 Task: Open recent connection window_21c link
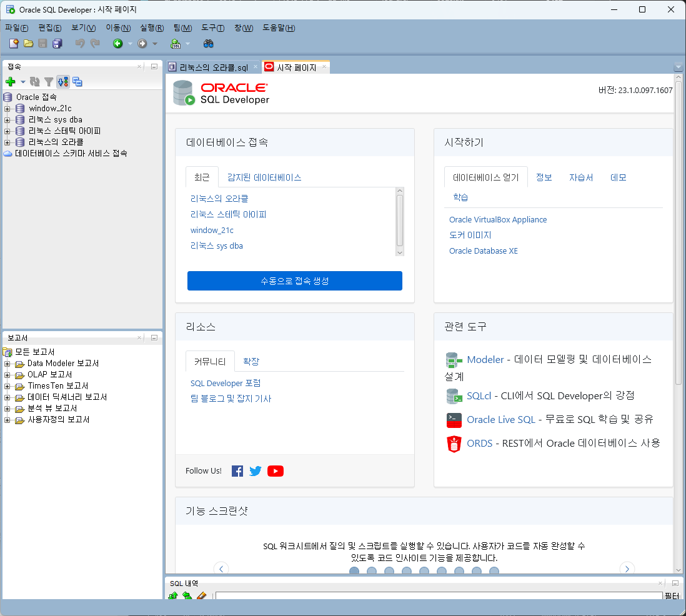tap(212, 230)
